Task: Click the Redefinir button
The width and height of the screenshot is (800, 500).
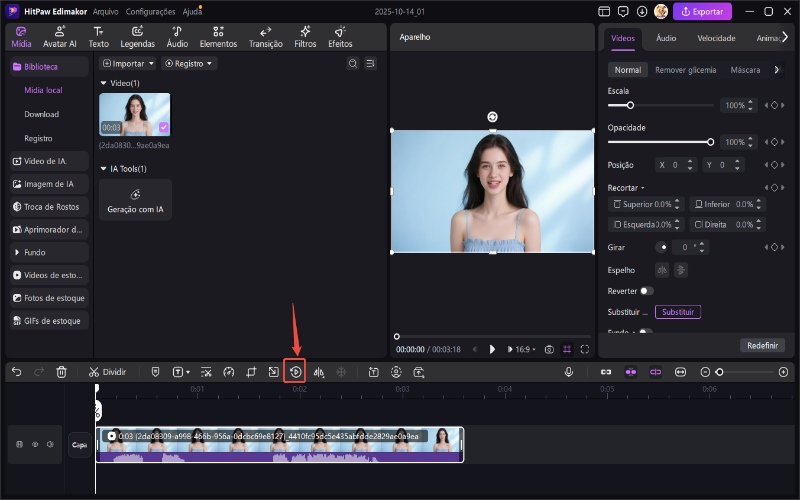Action: coord(762,345)
